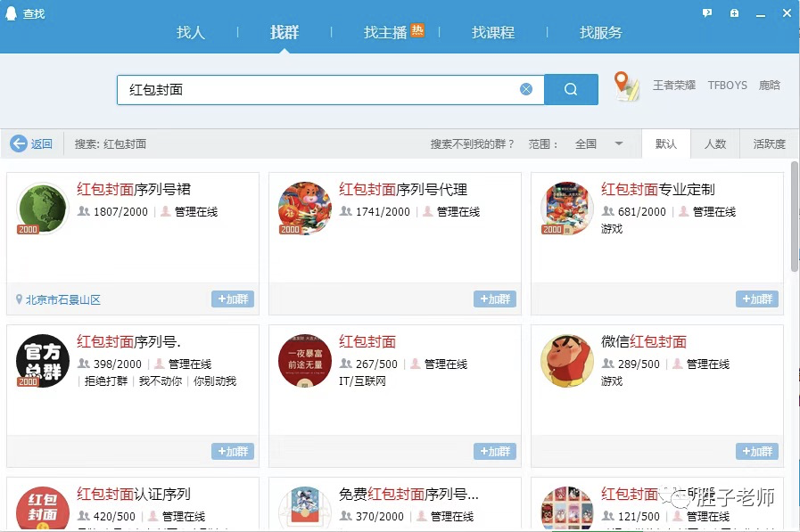Expand the 范围 scope selector

point(542,143)
